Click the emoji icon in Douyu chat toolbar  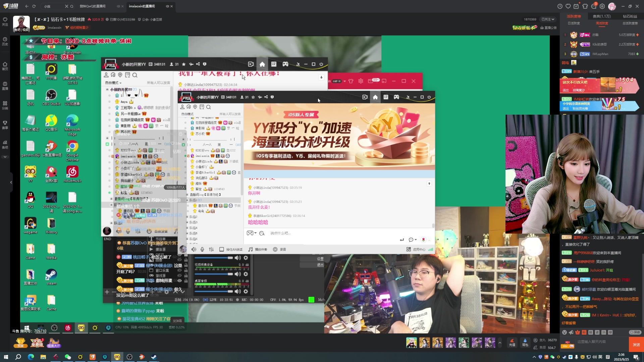tap(565, 332)
